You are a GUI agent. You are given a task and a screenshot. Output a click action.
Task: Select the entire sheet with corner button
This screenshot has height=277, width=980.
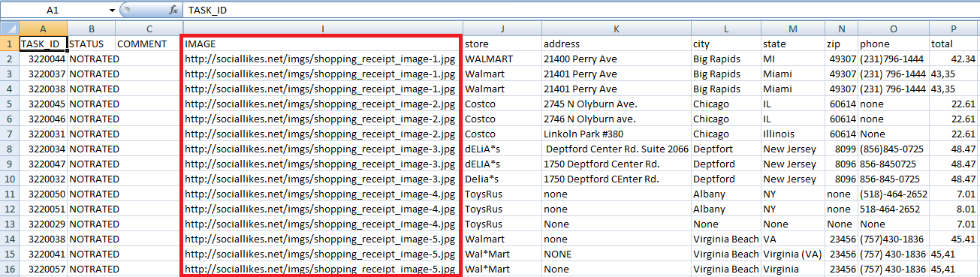[9, 29]
